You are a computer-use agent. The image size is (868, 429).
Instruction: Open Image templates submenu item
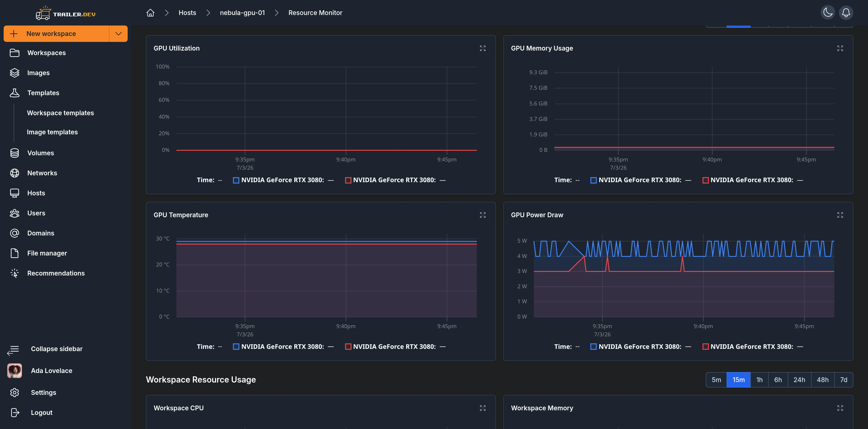(x=52, y=132)
